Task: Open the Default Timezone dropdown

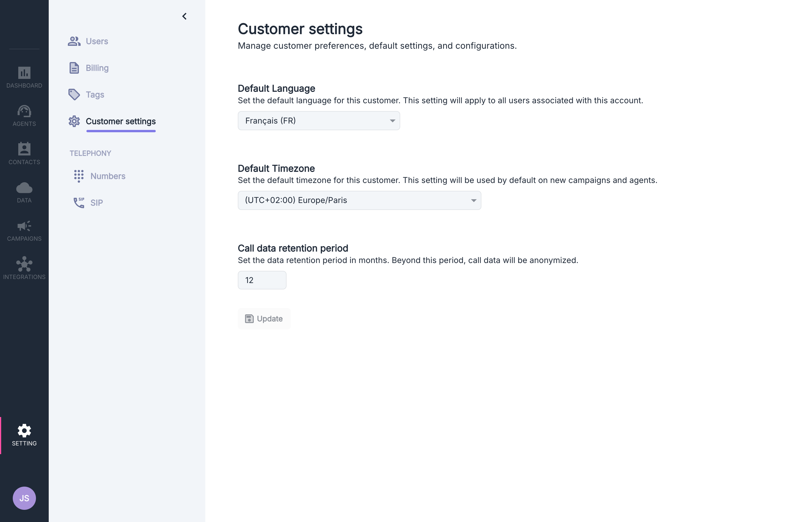Action: [359, 200]
